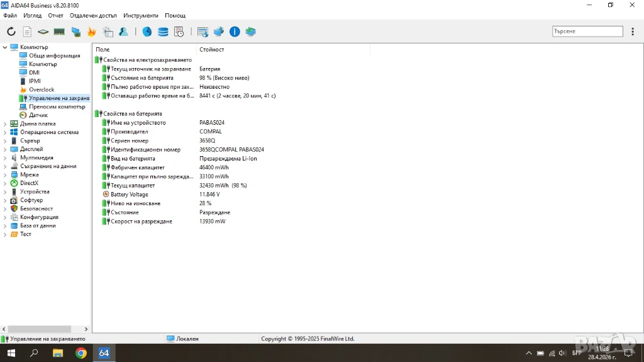This screenshot has height=362, width=644.
Task: Click the blue database stack toolbar icon
Action: [163, 31]
